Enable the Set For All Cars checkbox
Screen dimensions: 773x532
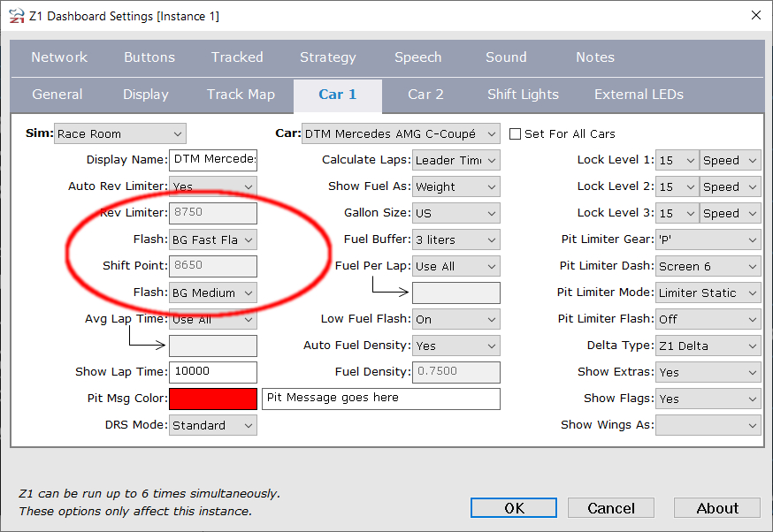click(515, 134)
